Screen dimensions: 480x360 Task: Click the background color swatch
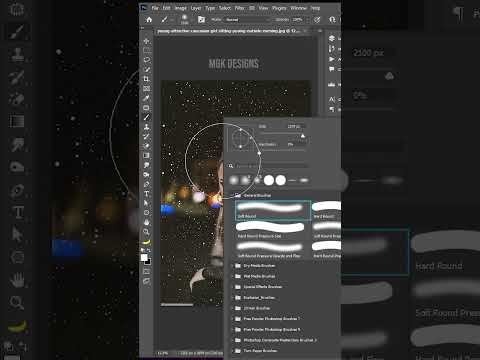click(148, 261)
